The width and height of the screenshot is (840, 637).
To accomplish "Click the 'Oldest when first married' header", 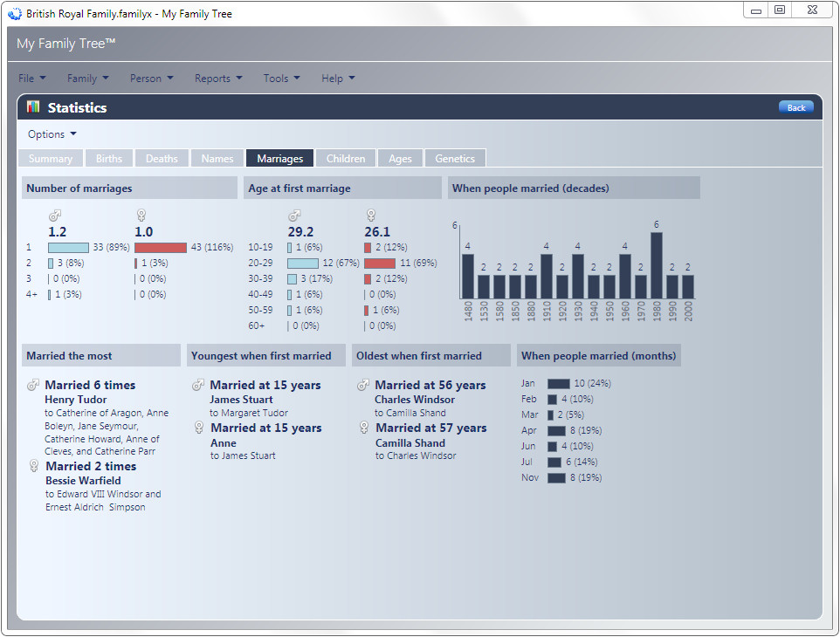I will [431, 355].
